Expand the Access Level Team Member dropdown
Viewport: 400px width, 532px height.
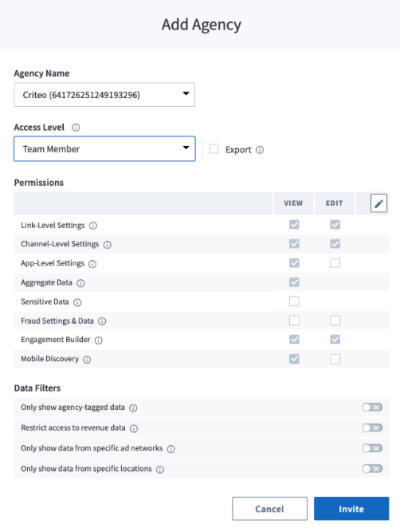point(104,148)
